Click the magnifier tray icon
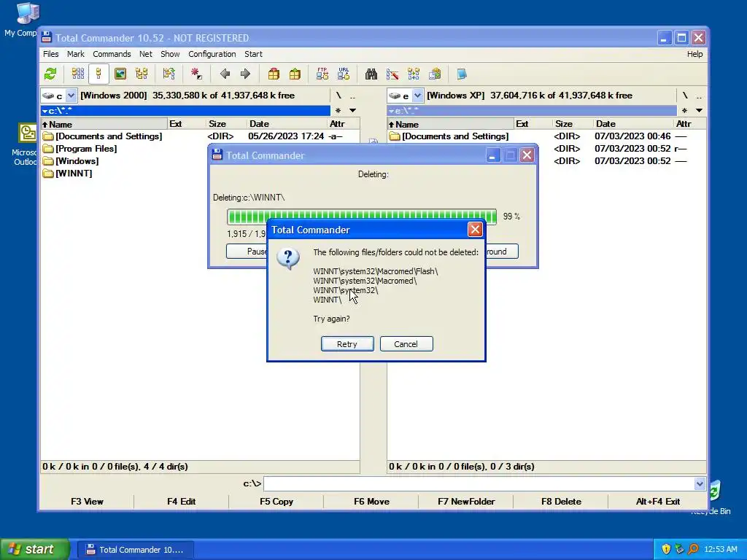Image resolution: width=747 pixels, height=560 pixels. (694, 549)
